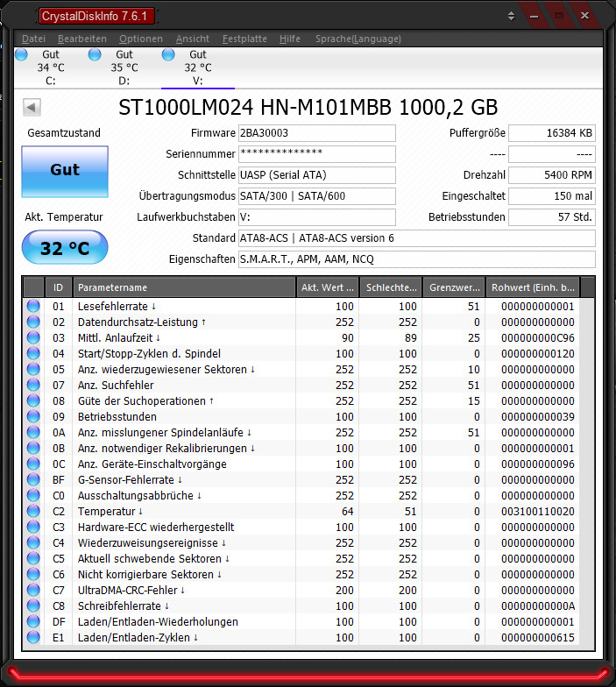Screen dimensions: 616x687
Task: Click raw value 000000000615
Action: [538, 638]
